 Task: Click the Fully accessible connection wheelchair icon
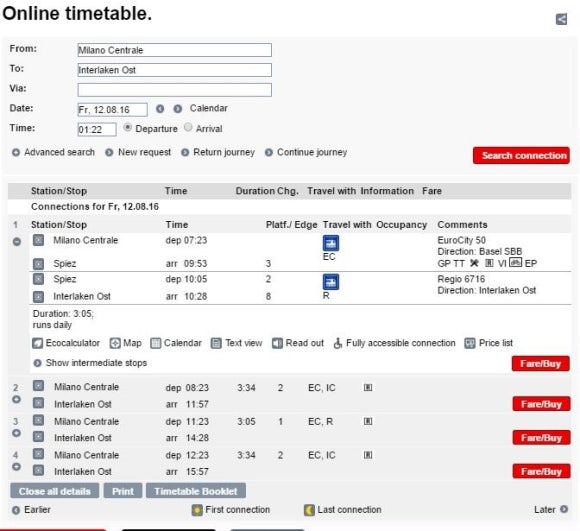(337, 343)
